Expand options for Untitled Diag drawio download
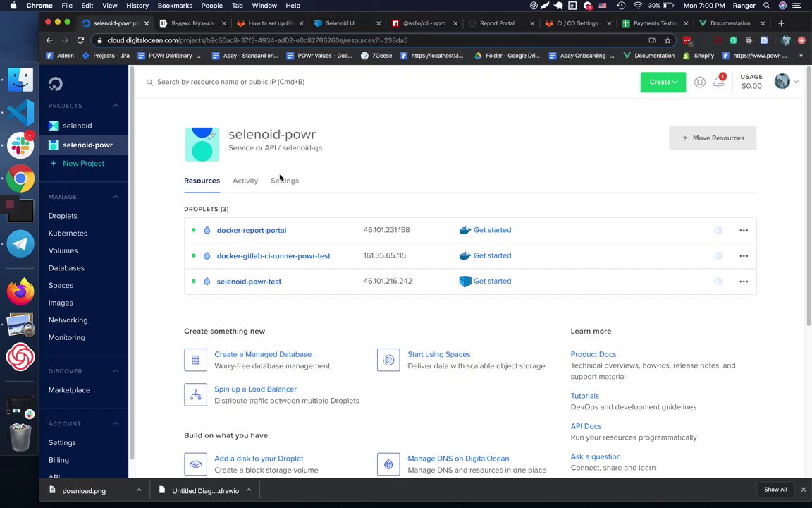Image resolution: width=812 pixels, height=508 pixels. coord(249,490)
